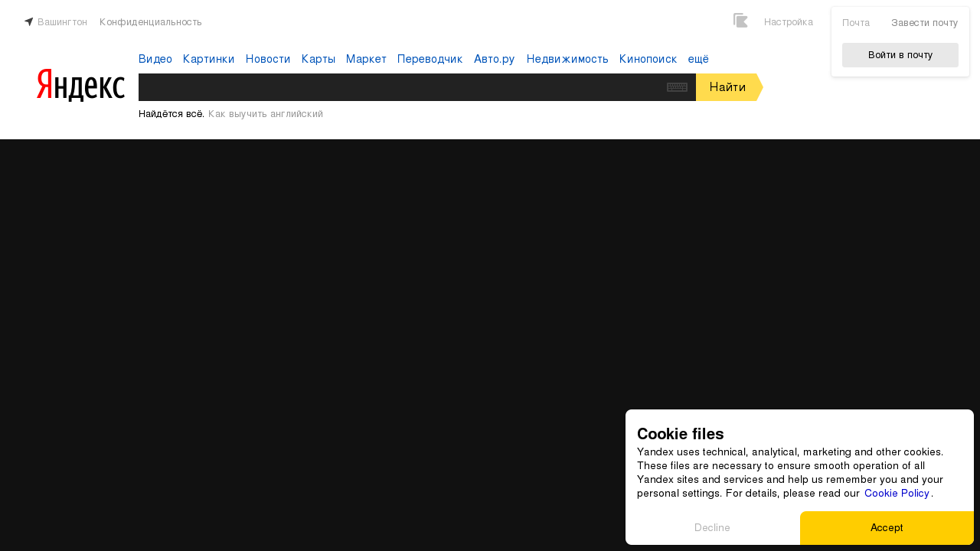The height and width of the screenshot is (551, 980).
Task: Switch to the Картинки tab
Action: pyautogui.click(x=209, y=59)
